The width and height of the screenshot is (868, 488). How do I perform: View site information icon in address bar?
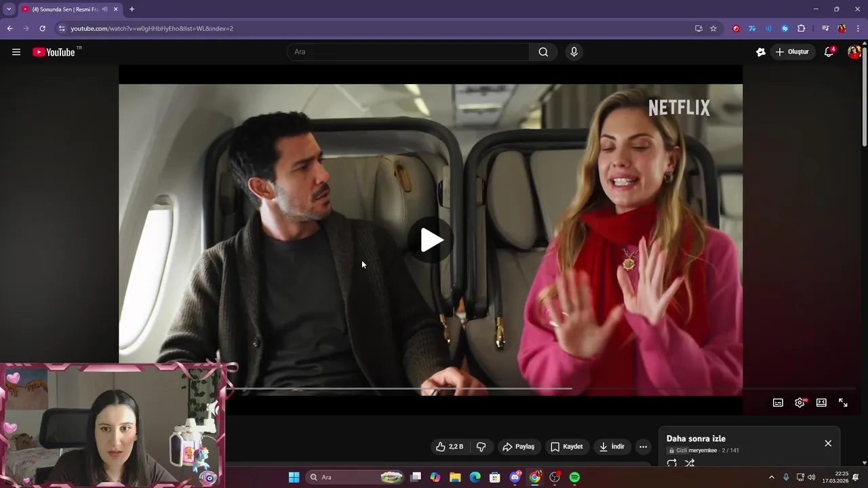[62, 28]
